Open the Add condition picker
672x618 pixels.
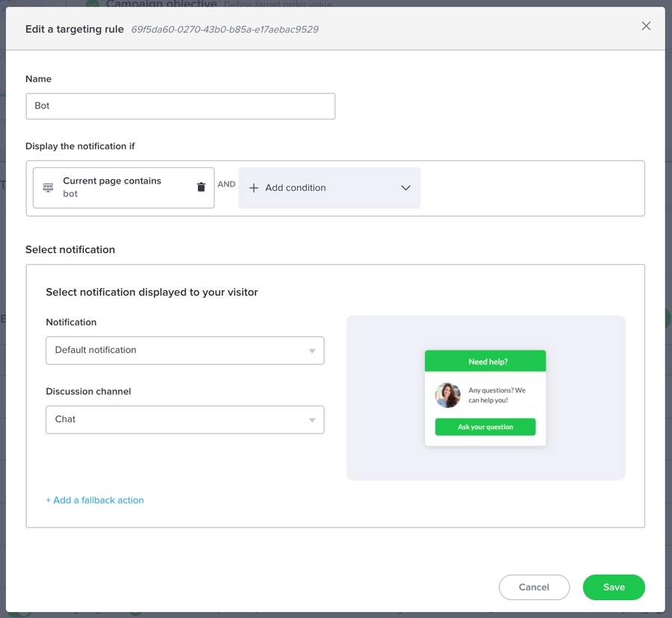tap(329, 187)
